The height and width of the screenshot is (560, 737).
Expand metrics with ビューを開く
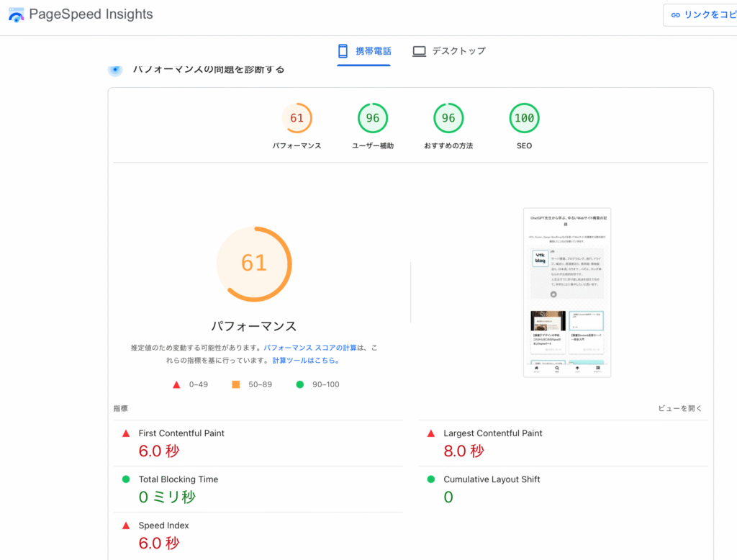click(679, 408)
